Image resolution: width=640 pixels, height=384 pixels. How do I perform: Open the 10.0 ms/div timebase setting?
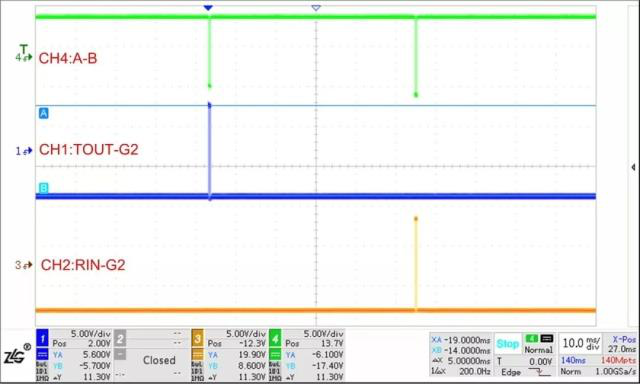(x=582, y=343)
